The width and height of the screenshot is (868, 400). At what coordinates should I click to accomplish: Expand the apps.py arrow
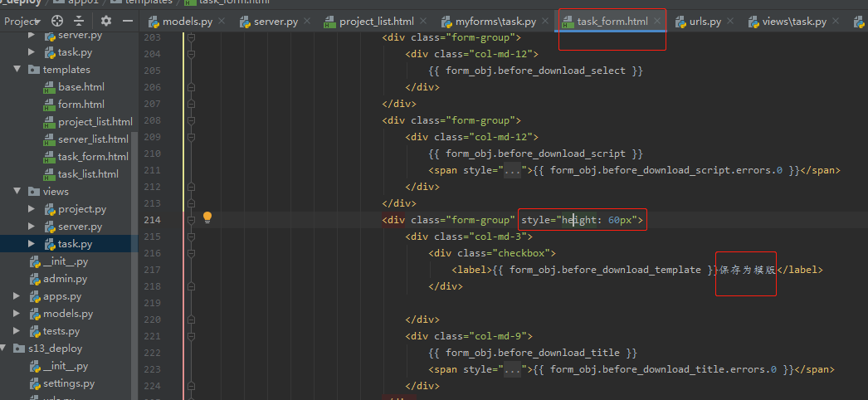[17, 296]
